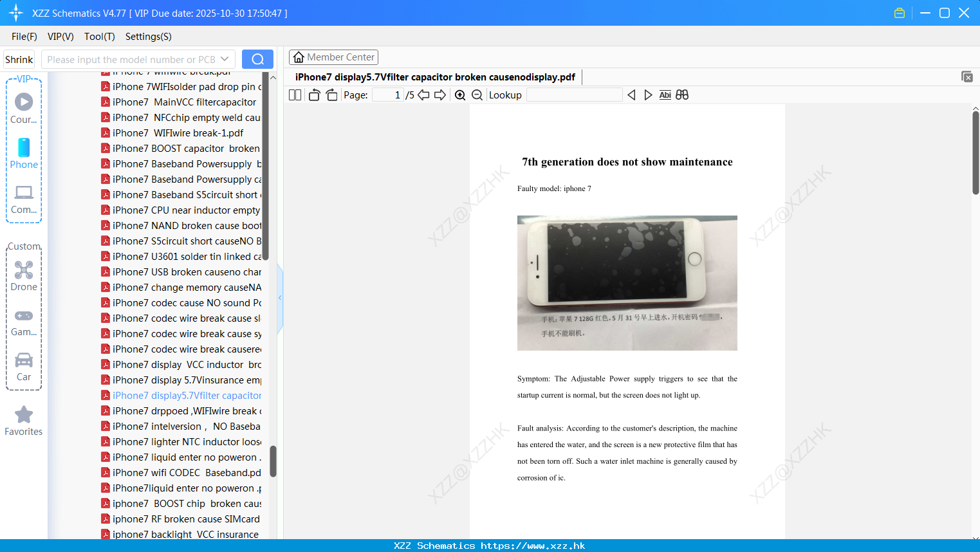980x552 pixels.
Task: Find next lookup match triangle
Action: (x=648, y=95)
